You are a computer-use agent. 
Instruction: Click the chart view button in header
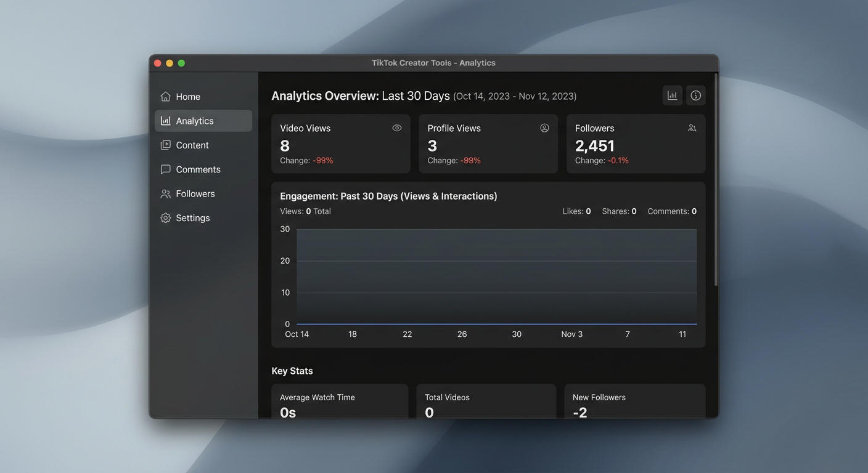coord(672,95)
